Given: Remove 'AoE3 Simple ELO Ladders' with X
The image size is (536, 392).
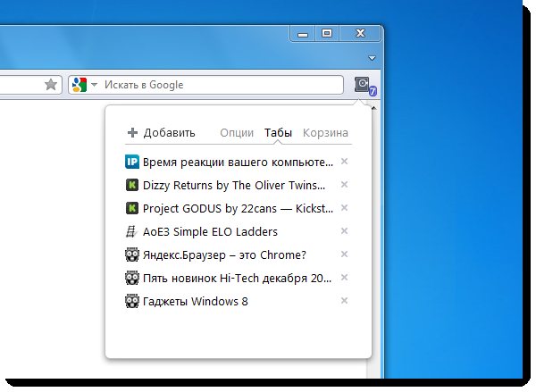Looking at the screenshot, I should 344,231.
